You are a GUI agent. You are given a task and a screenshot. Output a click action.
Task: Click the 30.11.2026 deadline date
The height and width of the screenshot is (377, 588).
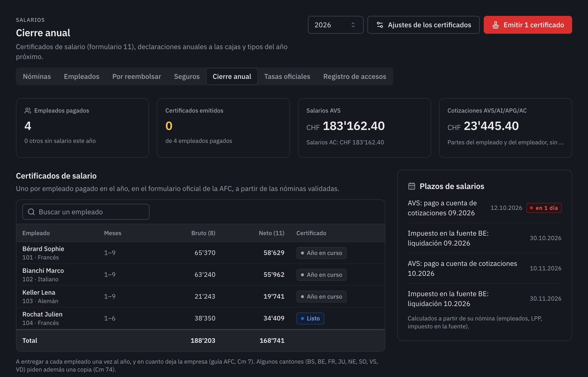pyautogui.click(x=546, y=299)
